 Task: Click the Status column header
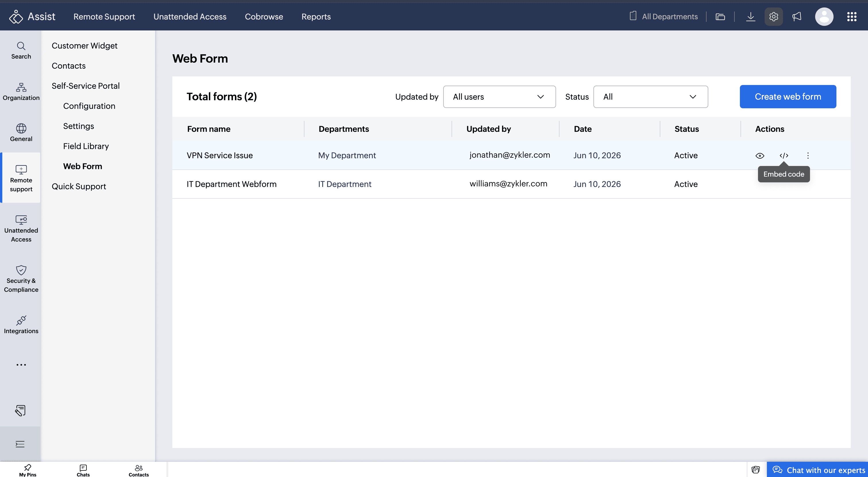coord(686,129)
